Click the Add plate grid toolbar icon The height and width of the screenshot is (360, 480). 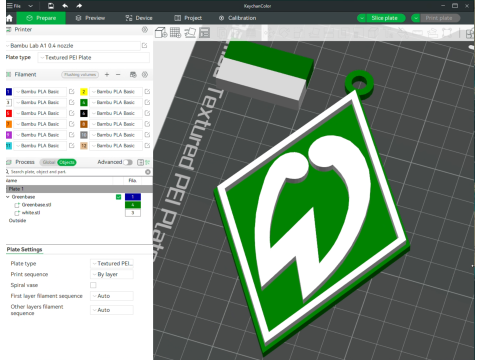pyautogui.click(x=175, y=33)
